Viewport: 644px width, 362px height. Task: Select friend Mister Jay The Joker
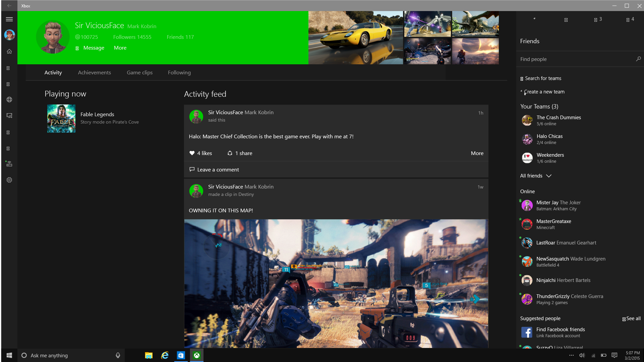pos(580,205)
